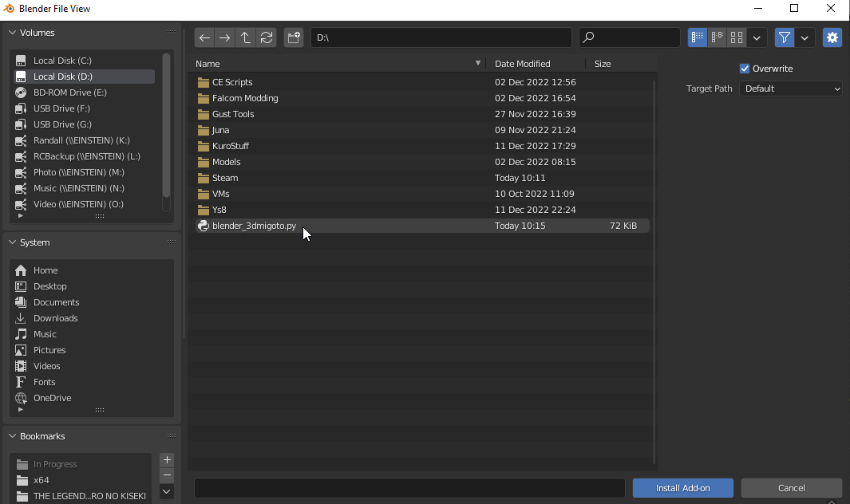Viewport: 850px width, 504px height.
Task: Open USB Drive (F:)
Action: pyautogui.click(x=84, y=108)
